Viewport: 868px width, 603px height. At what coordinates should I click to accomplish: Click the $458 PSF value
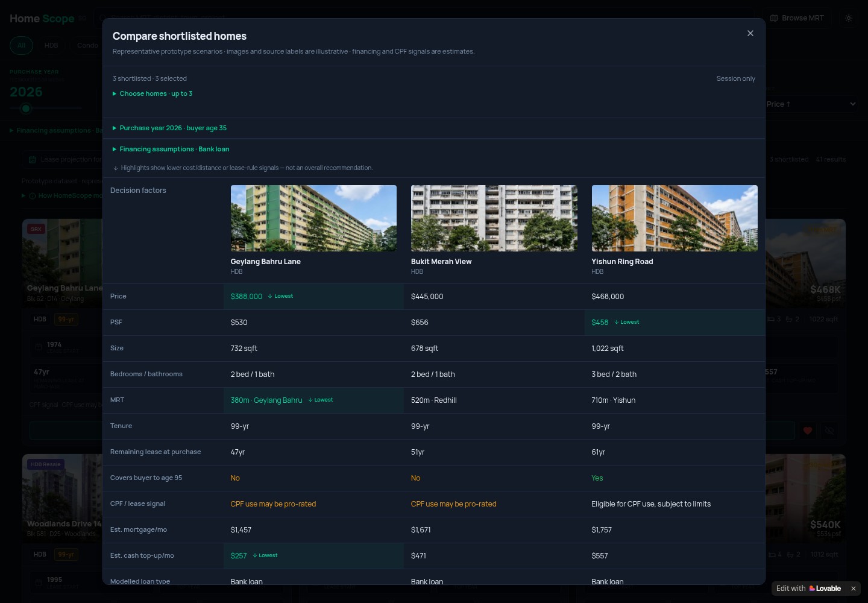click(x=600, y=323)
